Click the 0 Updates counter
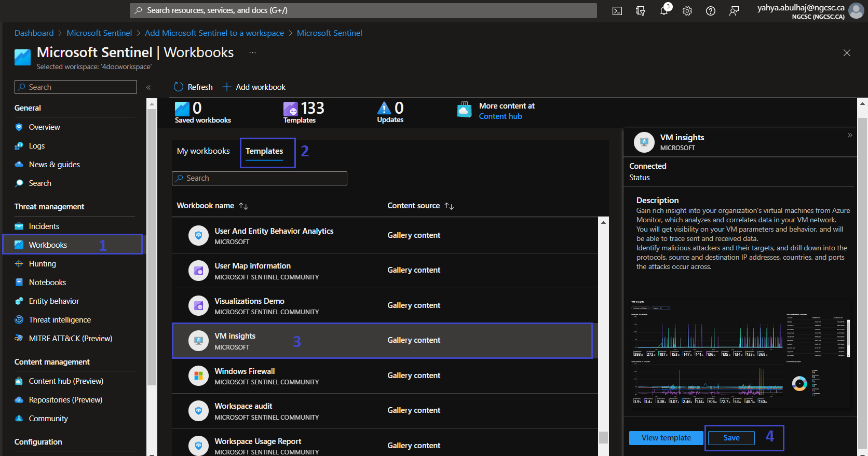Viewport: 868px width, 456px height. 390,112
